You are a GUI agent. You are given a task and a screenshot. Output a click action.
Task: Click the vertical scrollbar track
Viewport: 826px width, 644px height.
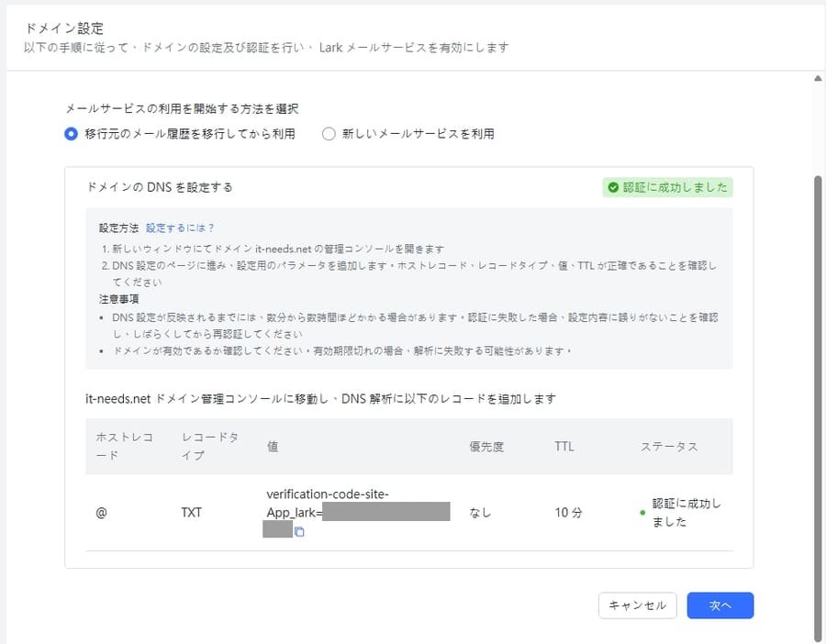click(818, 367)
